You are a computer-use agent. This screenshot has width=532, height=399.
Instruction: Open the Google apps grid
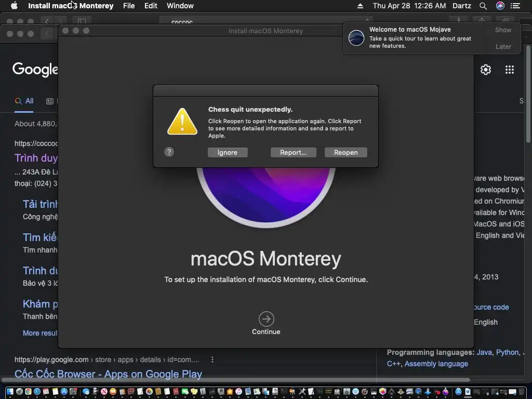pos(510,70)
